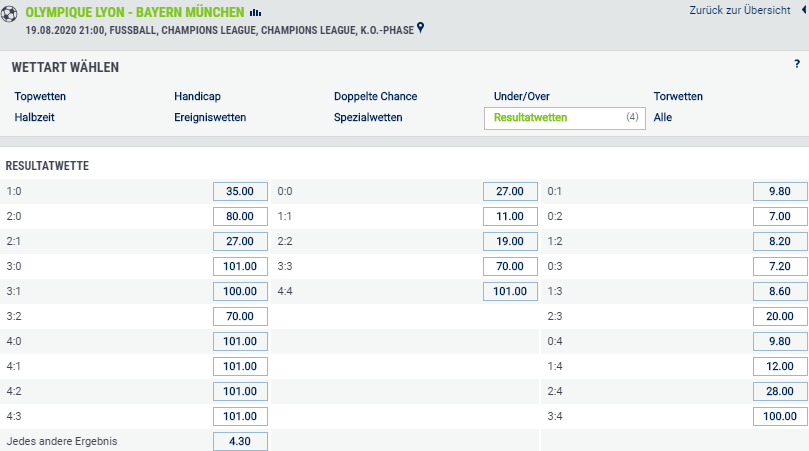Add 4:3 result odds to slip
This screenshot has width=809, height=451.
click(x=240, y=416)
